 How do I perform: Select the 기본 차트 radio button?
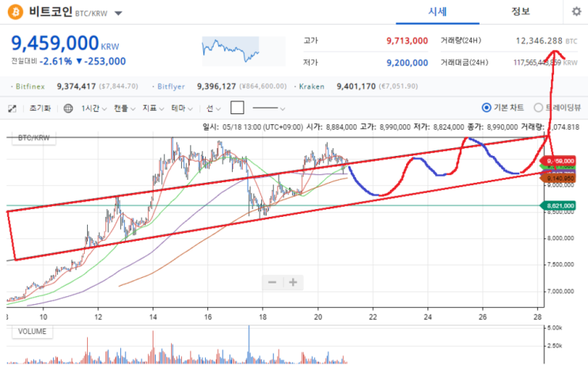pyautogui.click(x=486, y=108)
